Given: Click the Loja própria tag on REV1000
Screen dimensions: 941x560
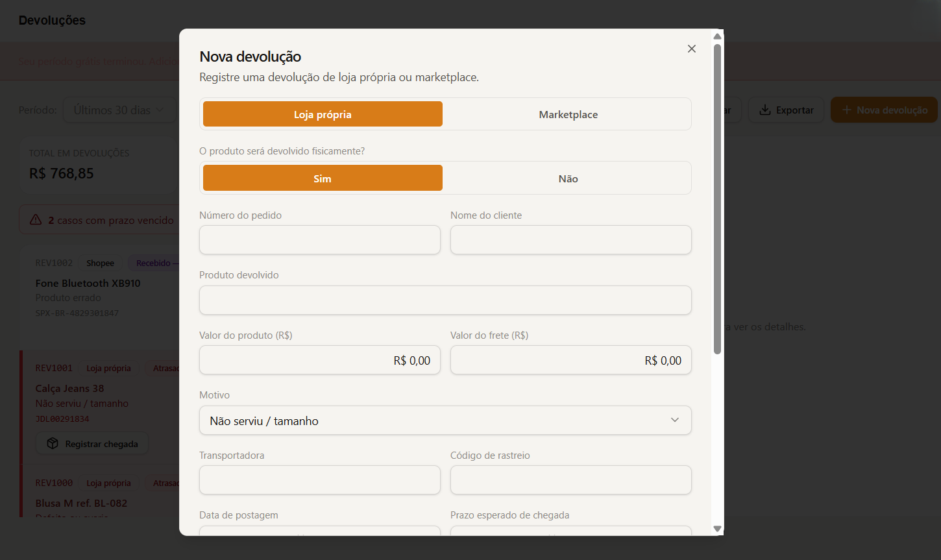Looking at the screenshot, I should (x=108, y=483).
